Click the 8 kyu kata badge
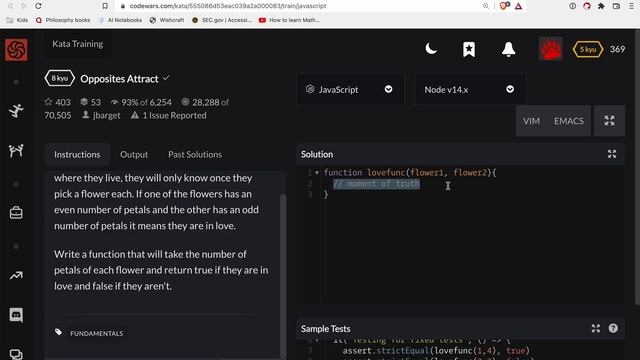The image size is (640, 360). pyautogui.click(x=60, y=78)
